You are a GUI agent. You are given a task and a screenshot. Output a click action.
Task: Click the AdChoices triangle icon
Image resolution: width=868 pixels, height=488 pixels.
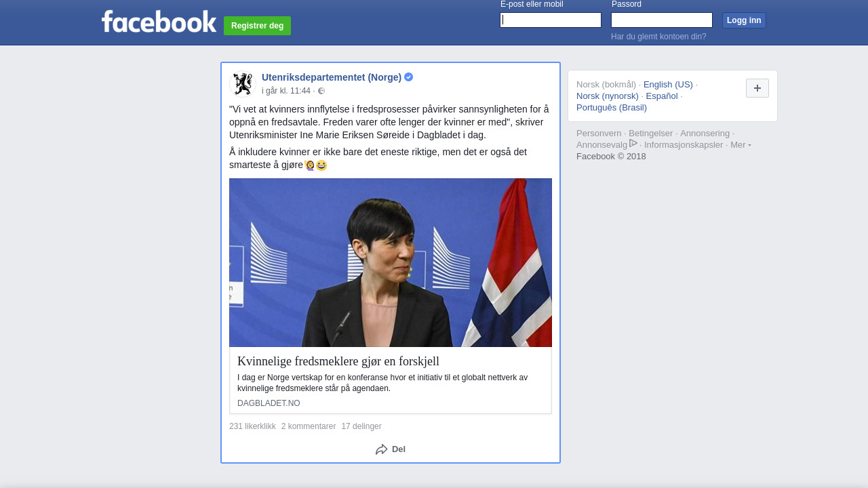coord(633,143)
